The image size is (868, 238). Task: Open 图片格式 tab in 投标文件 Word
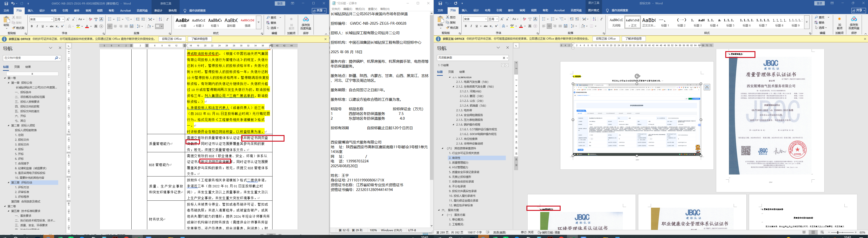(593, 10)
